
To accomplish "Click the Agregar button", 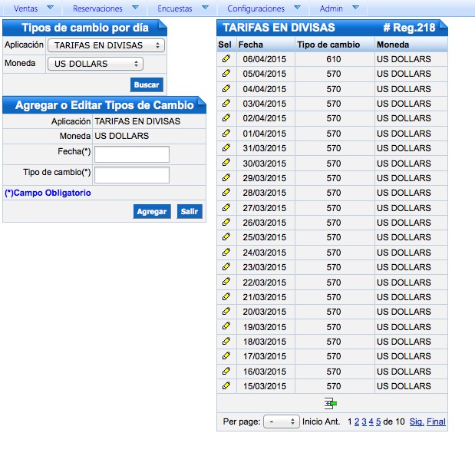I will pyautogui.click(x=151, y=211).
